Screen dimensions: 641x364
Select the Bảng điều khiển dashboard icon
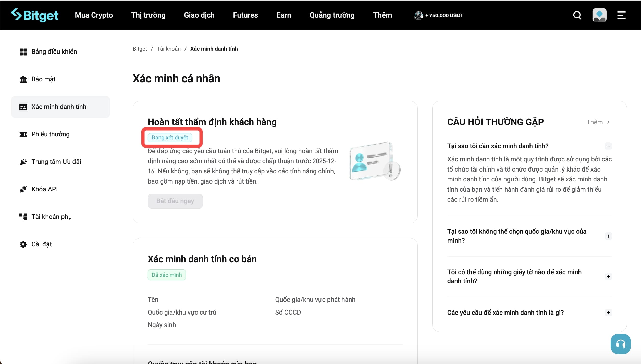[x=23, y=51]
